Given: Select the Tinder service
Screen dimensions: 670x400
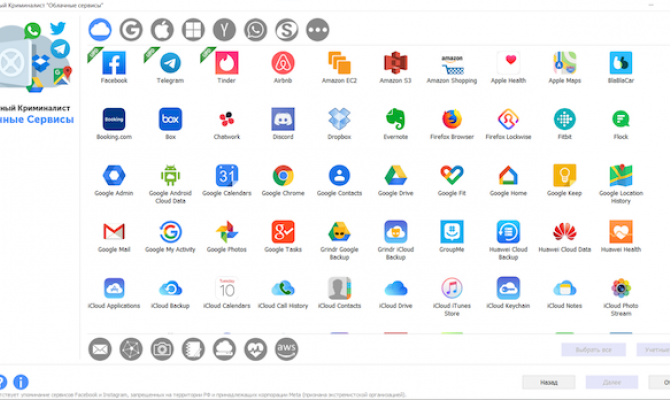Looking at the screenshot, I should (x=226, y=63).
